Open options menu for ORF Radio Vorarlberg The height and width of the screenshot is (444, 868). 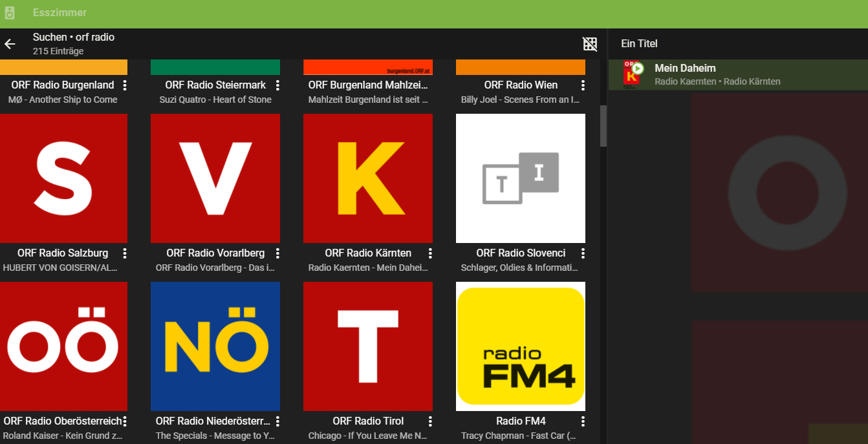click(x=277, y=253)
